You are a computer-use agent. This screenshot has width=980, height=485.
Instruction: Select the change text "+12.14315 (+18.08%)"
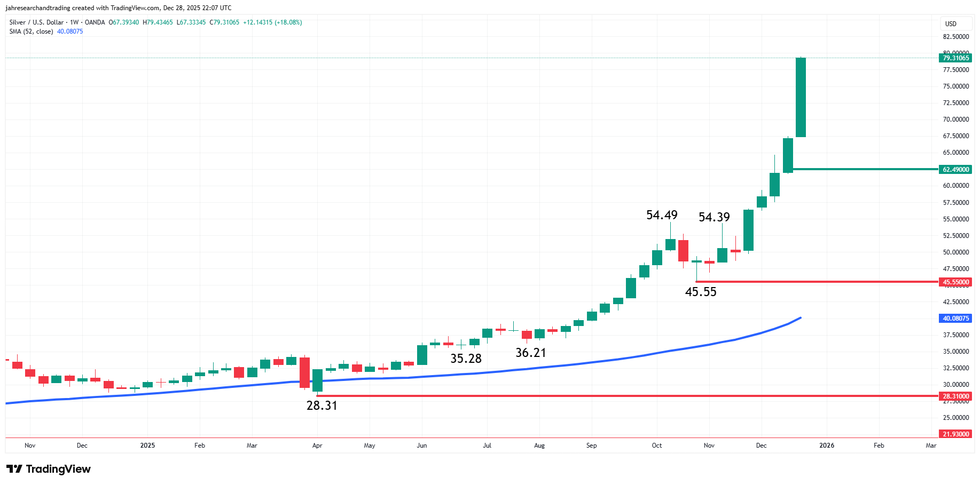click(x=272, y=22)
